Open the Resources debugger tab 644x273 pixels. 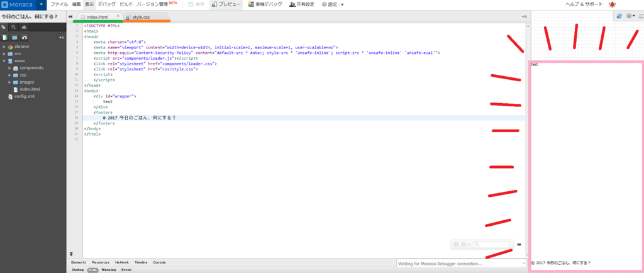click(100, 262)
